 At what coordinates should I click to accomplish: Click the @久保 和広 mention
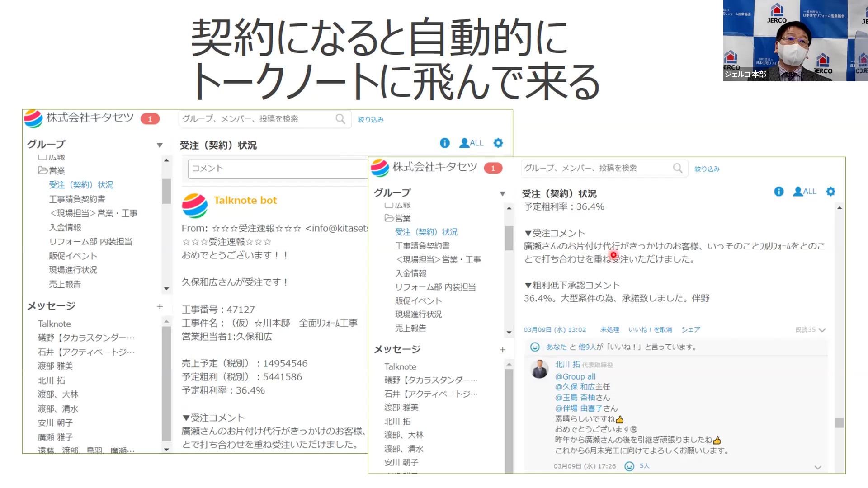[575, 387]
